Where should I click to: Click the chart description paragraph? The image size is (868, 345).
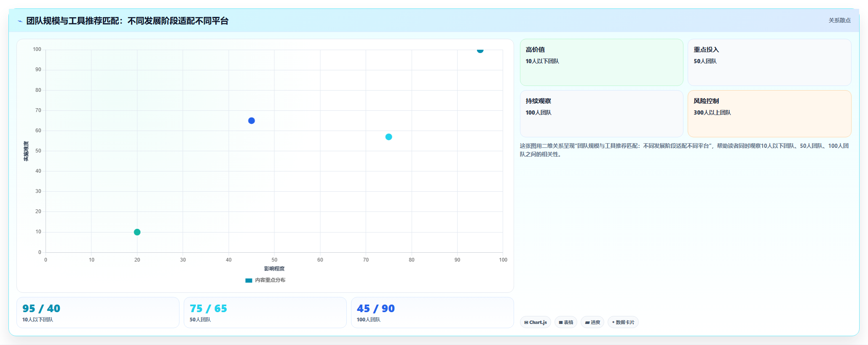pyautogui.click(x=684, y=150)
